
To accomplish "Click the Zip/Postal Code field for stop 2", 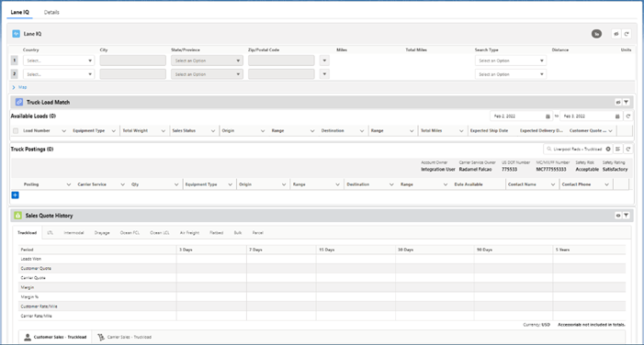I will pos(281,74).
